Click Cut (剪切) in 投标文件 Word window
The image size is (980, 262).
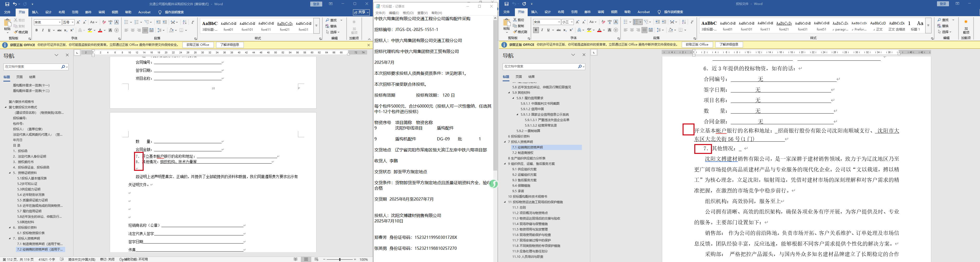point(518,20)
